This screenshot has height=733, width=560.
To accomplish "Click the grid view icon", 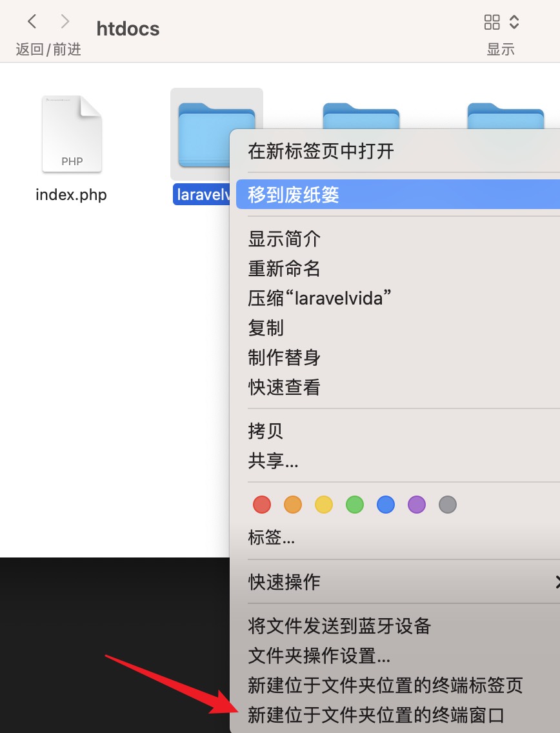I will pyautogui.click(x=492, y=23).
